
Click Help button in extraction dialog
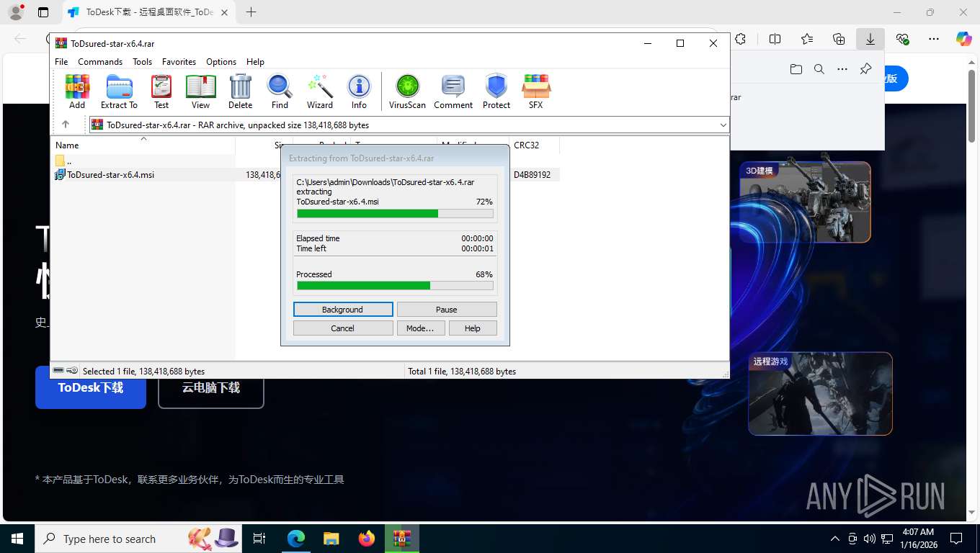click(473, 328)
